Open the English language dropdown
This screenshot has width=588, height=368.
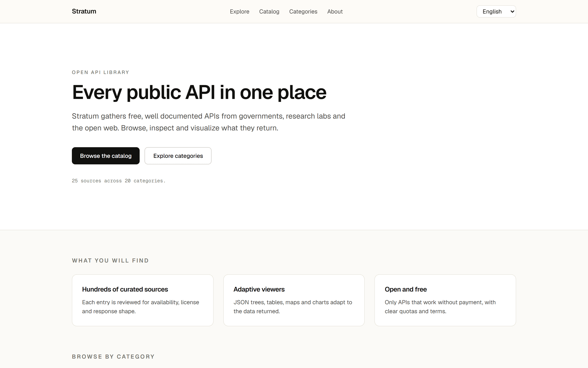pyautogui.click(x=496, y=11)
